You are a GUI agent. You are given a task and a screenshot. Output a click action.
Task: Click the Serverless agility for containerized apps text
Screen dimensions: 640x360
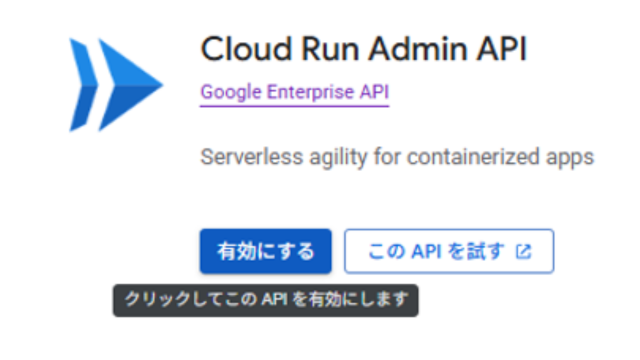(x=397, y=157)
